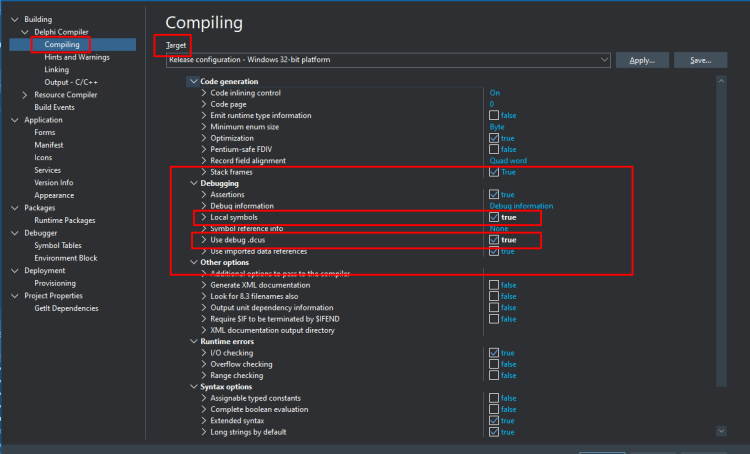Select Hints and Warnings in tree

(x=77, y=57)
